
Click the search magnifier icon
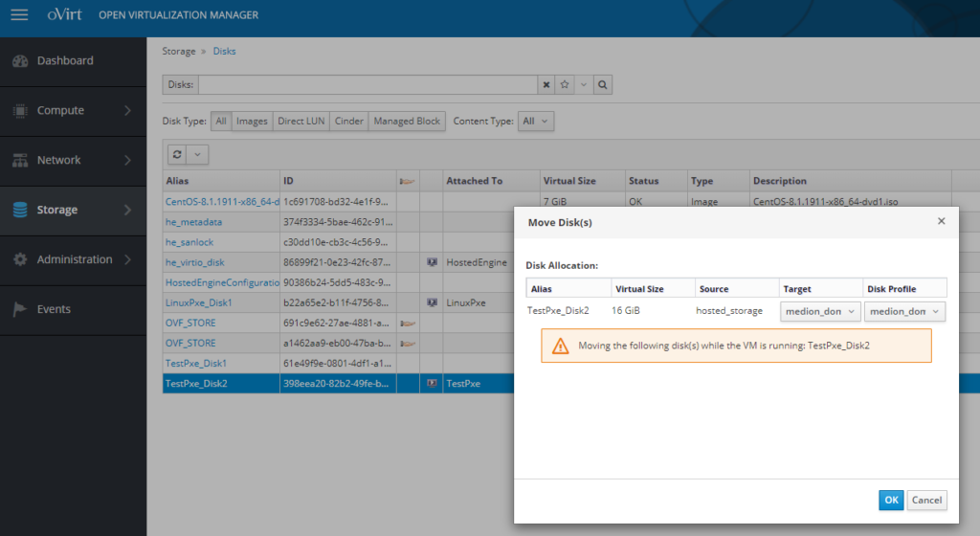tap(603, 85)
